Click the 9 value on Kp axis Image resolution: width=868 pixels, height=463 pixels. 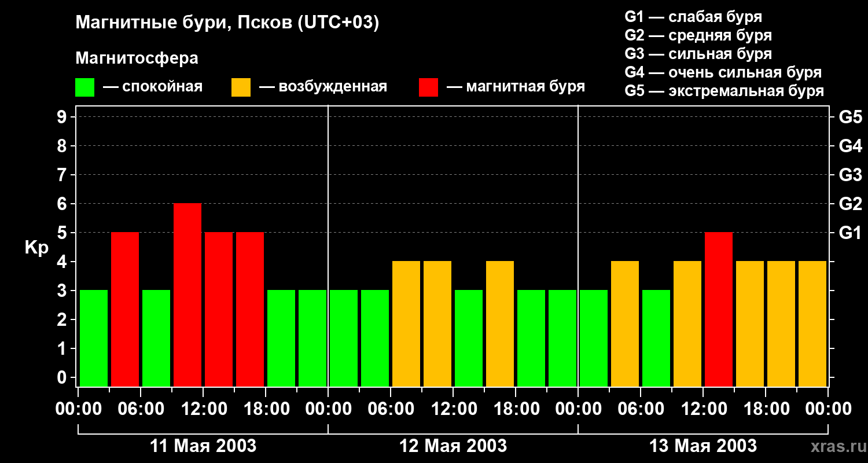point(62,117)
